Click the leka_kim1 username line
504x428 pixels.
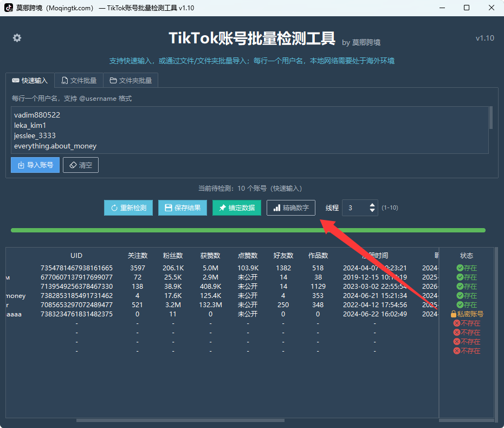(x=30, y=125)
